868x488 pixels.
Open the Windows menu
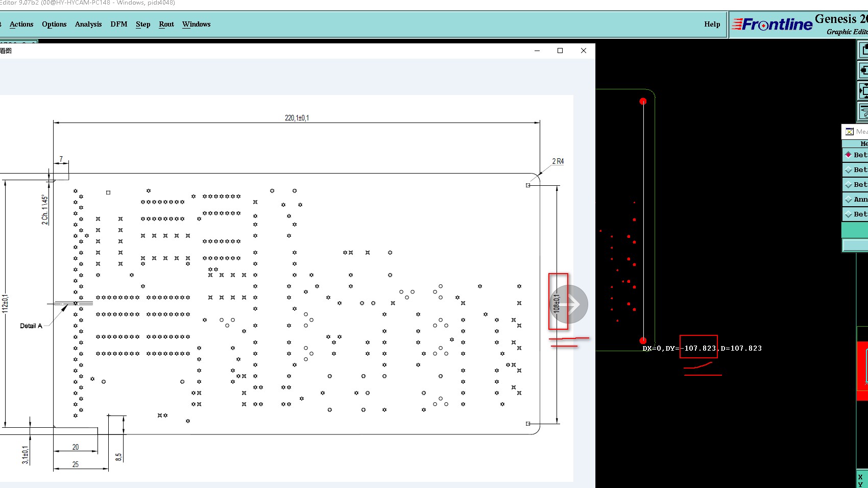click(197, 24)
